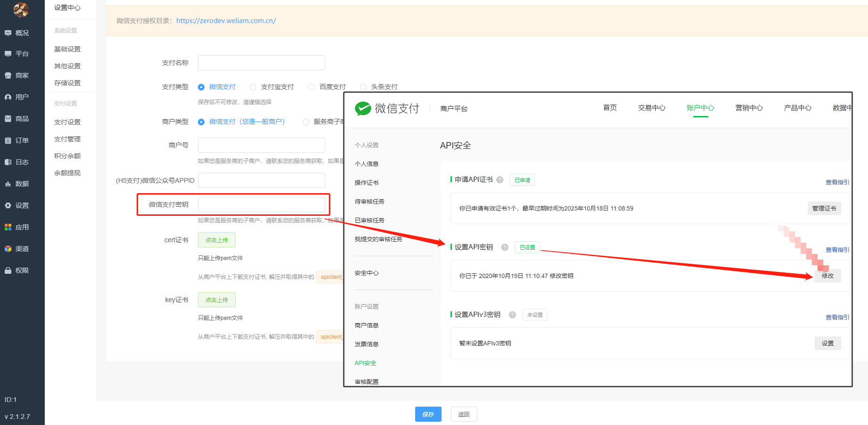
Task: Open API安全 in merchant sidebar
Action: tap(366, 363)
